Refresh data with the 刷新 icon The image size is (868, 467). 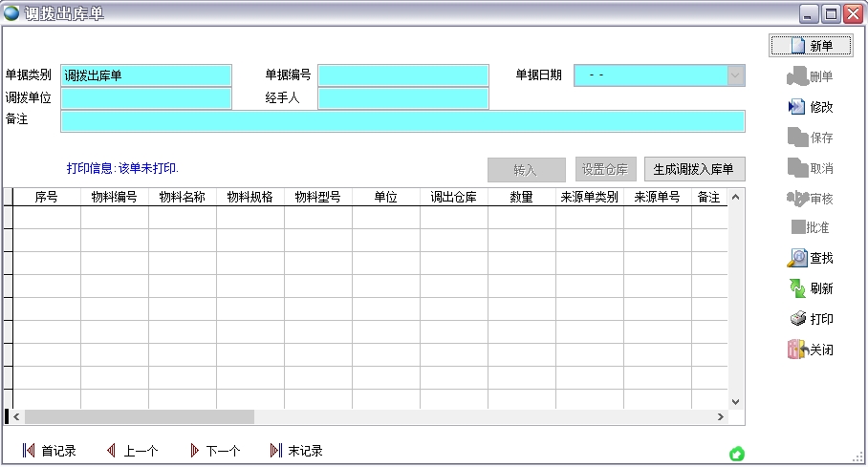click(x=796, y=288)
